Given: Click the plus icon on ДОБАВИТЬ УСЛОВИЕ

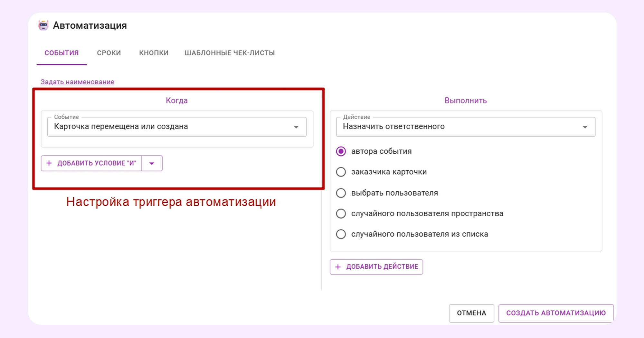Looking at the screenshot, I should [49, 163].
